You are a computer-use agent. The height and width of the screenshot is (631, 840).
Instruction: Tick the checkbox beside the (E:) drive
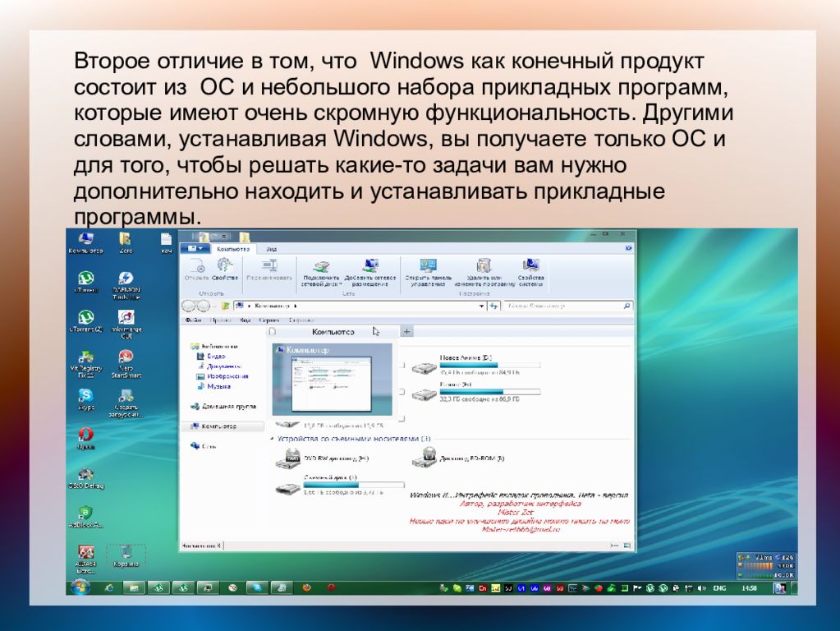point(402,392)
